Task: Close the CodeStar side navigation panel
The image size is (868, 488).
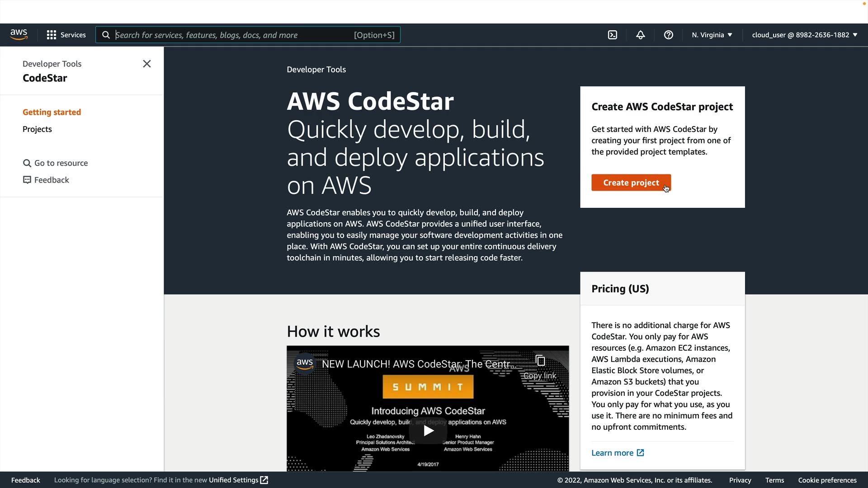Action: (x=146, y=64)
